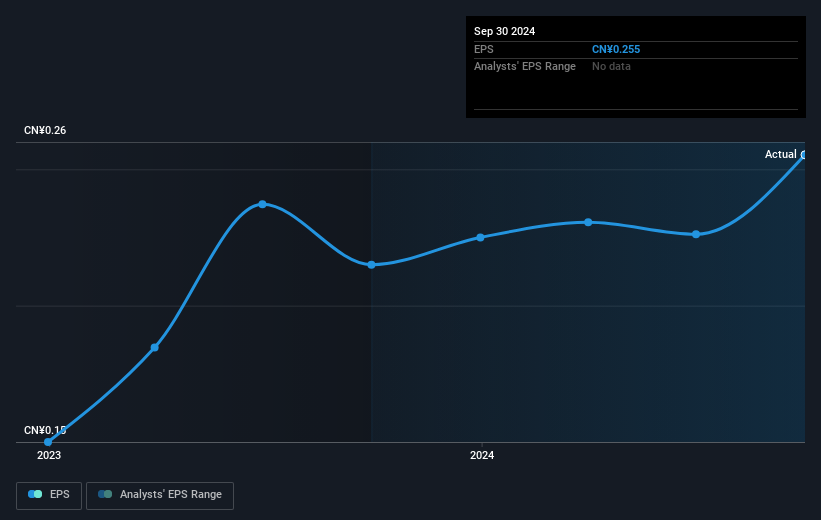Click the CN¥0.255 EPS value in tooltip

[616, 49]
